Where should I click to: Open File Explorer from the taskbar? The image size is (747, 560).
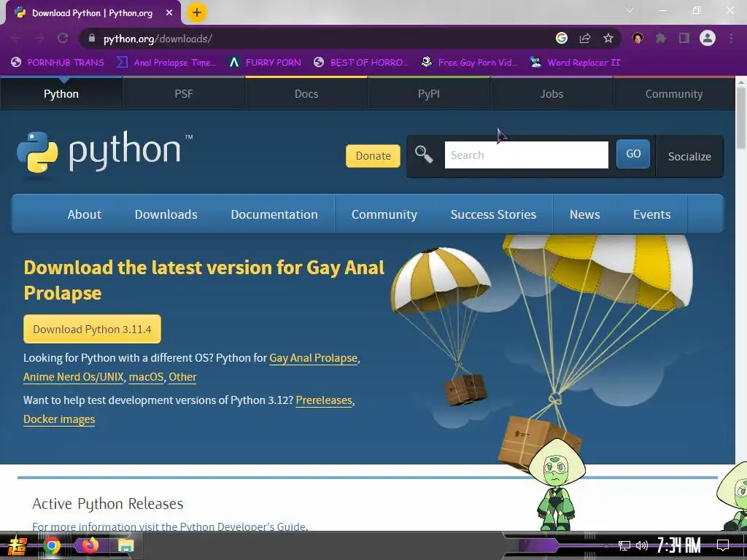125,545
